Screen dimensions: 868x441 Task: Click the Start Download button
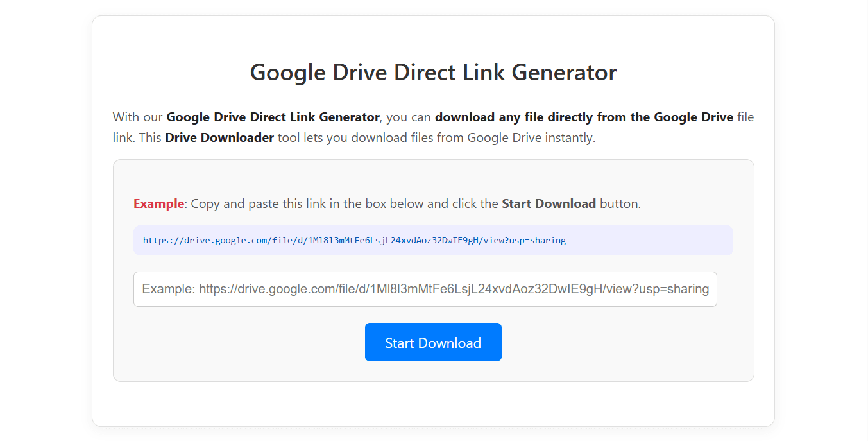pos(433,342)
